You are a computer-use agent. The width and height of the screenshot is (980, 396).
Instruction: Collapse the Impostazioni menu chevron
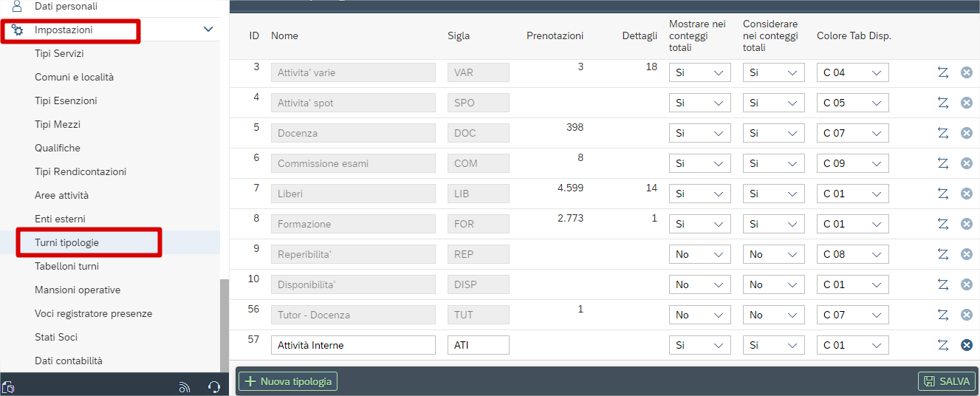coord(208,30)
